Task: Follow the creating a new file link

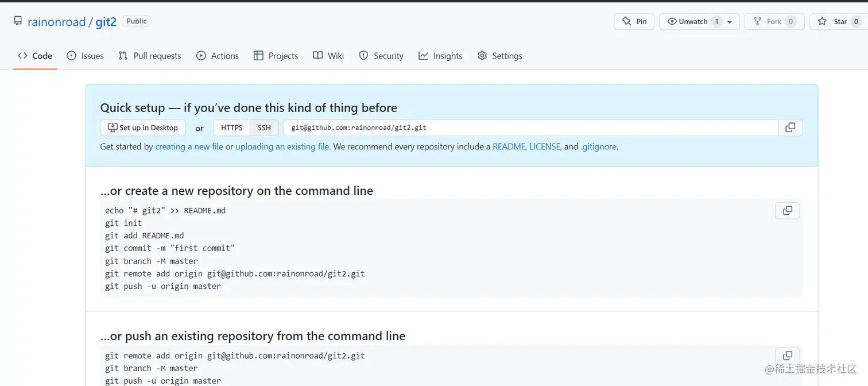Action: [x=189, y=146]
